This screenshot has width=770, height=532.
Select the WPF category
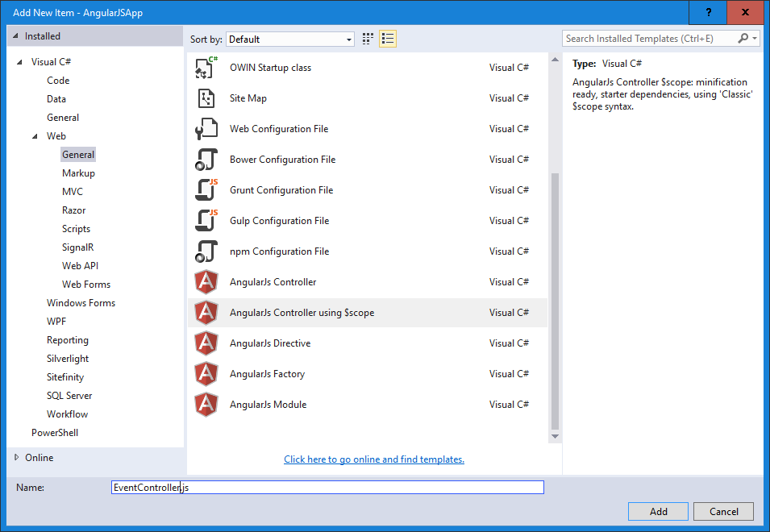(x=56, y=322)
